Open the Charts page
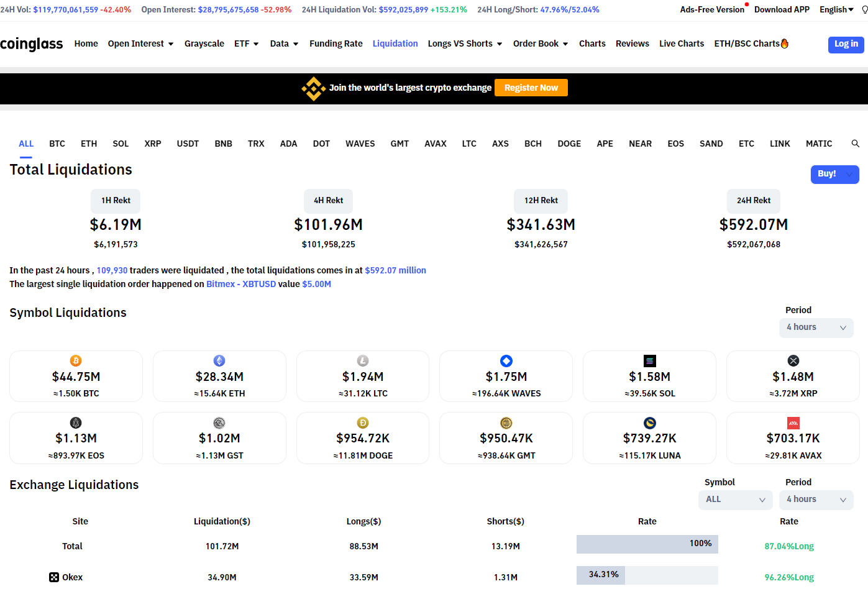This screenshot has width=868, height=594. 592,43
